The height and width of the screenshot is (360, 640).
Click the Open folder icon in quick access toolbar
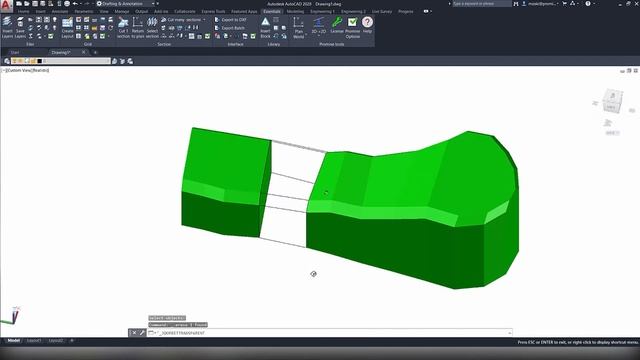[x=27, y=3]
